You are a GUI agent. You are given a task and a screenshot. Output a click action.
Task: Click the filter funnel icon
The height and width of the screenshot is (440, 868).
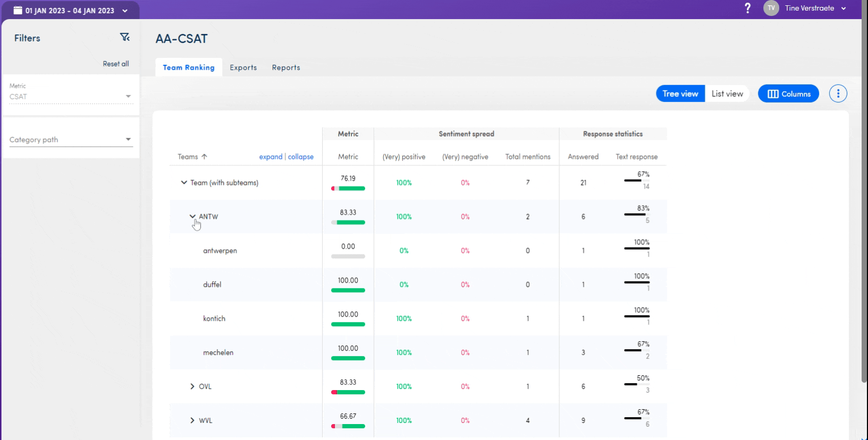125,37
